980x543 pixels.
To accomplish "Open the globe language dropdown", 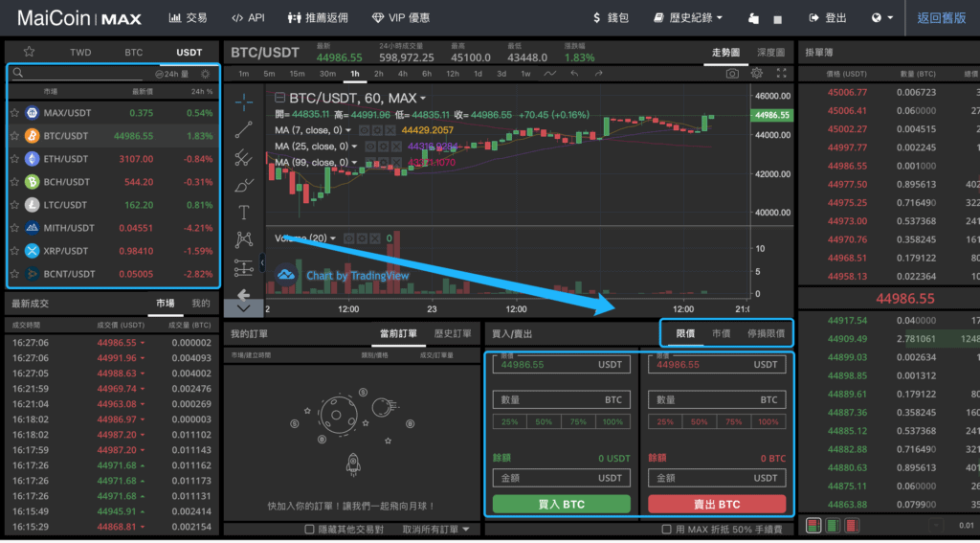I will (881, 18).
